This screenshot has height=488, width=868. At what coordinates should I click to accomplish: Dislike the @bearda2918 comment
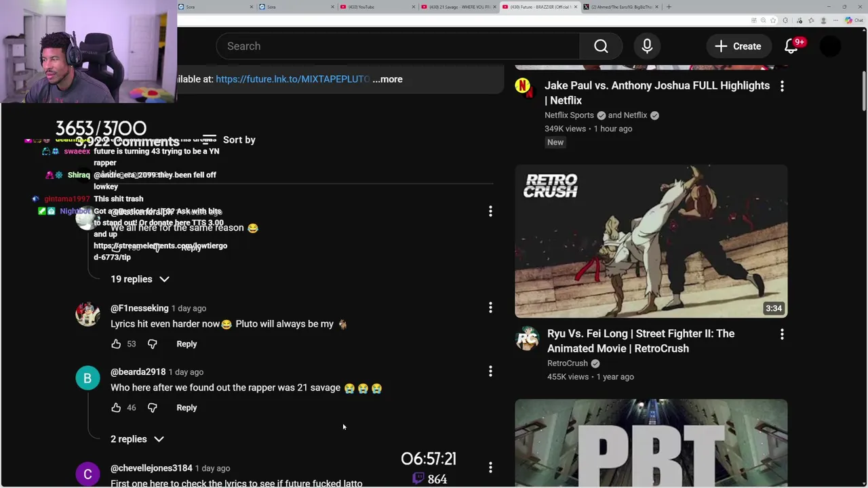(152, 407)
